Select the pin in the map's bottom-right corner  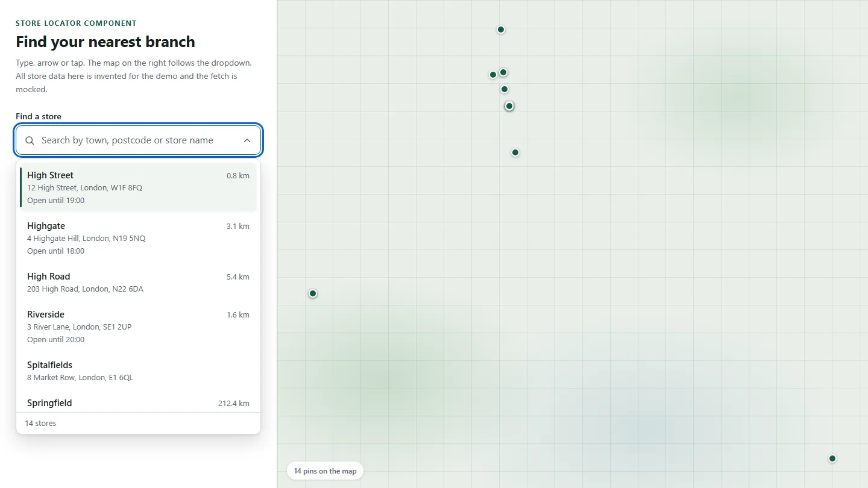pos(832,458)
